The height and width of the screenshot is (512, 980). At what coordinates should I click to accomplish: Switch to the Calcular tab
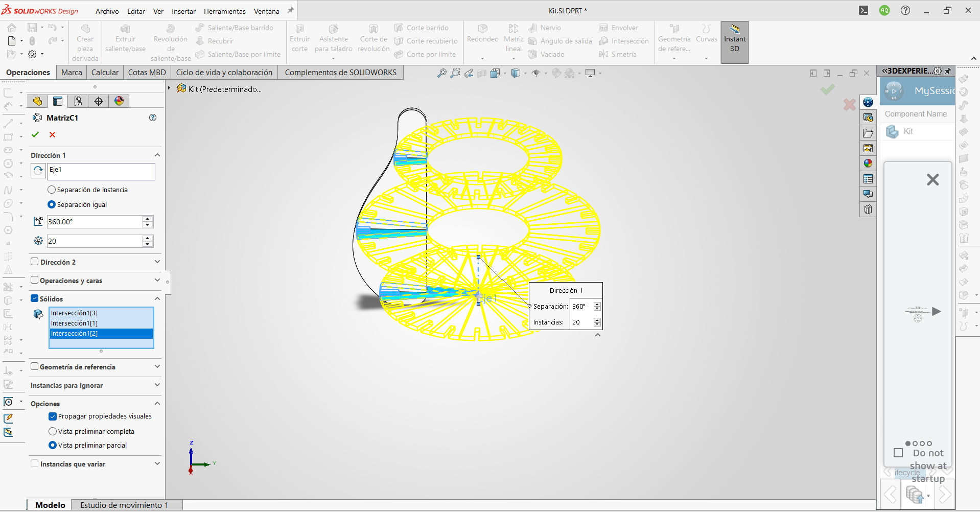(x=105, y=73)
